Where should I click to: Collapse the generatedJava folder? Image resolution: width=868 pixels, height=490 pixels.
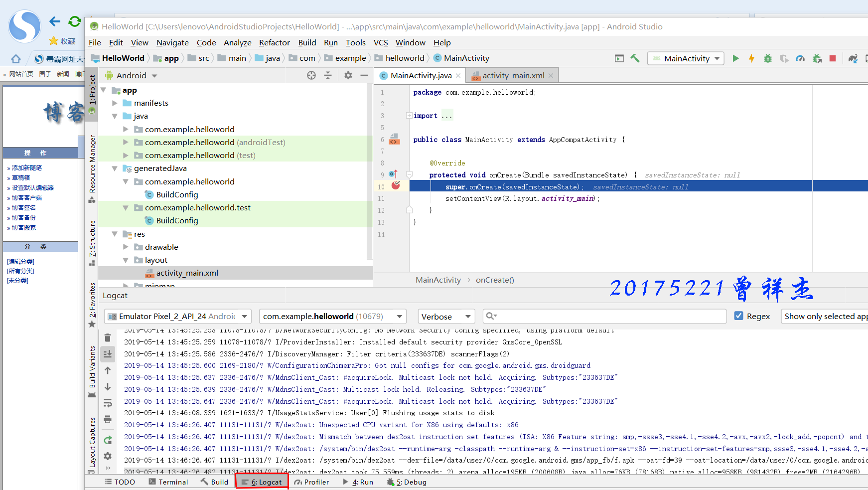coord(115,168)
